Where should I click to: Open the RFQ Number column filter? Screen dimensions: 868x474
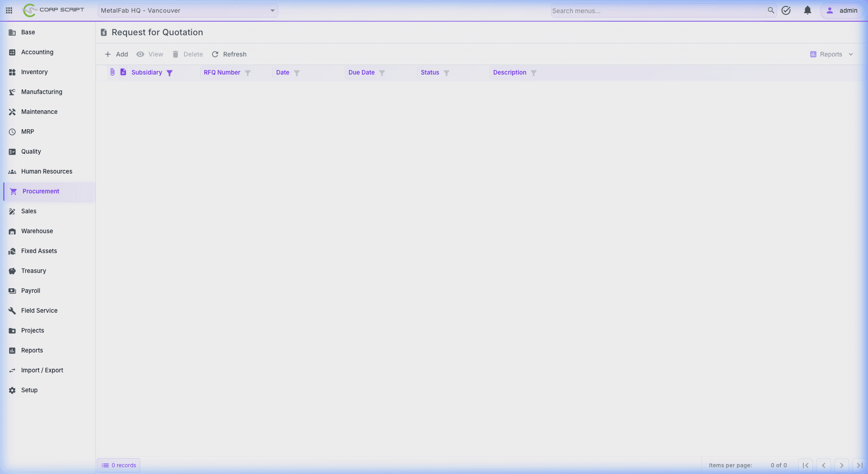pos(248,73)
